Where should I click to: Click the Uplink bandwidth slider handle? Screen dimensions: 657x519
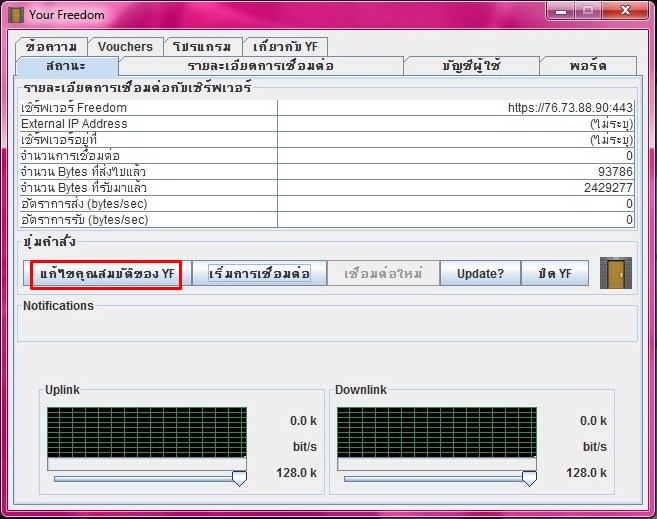click(239, 478)
